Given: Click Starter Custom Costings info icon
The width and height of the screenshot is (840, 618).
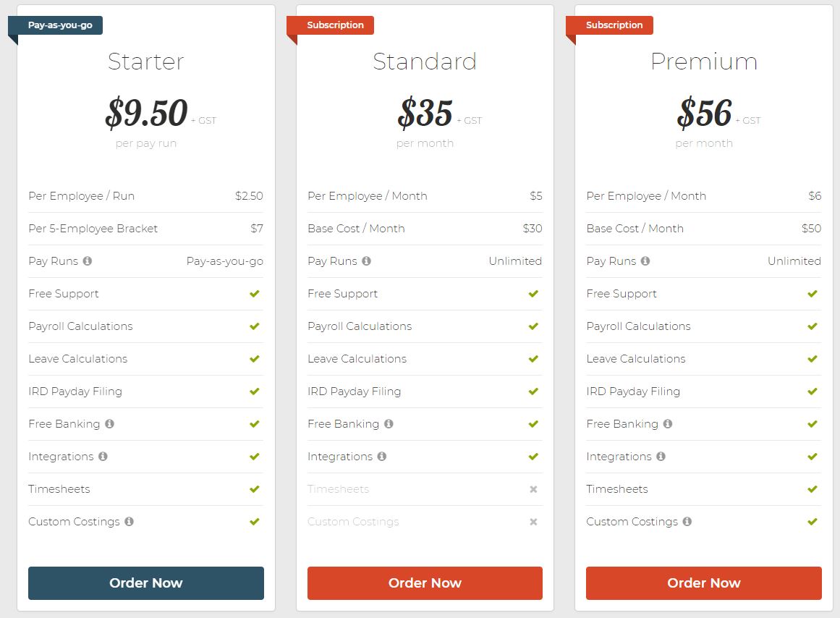Looking at the screenshot, I should pyautogui.click(x=129, y=522).
